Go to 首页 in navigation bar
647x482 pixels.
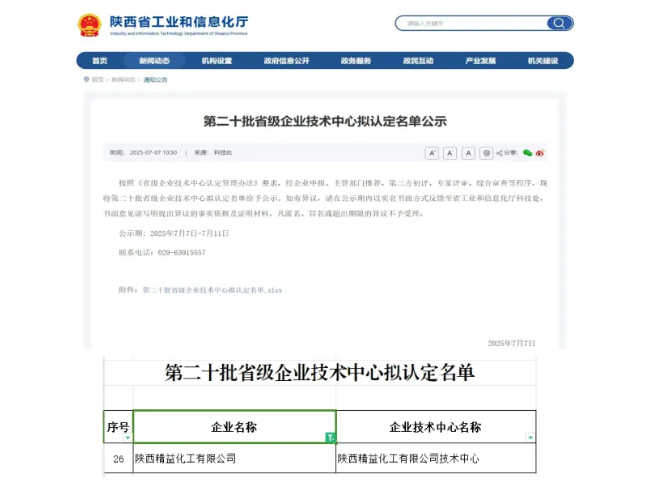(99, 60)
